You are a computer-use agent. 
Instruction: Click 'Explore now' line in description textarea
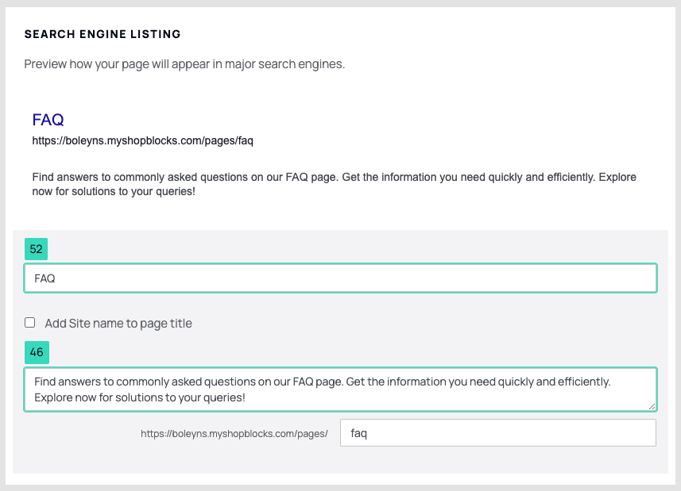coord(140,398)
